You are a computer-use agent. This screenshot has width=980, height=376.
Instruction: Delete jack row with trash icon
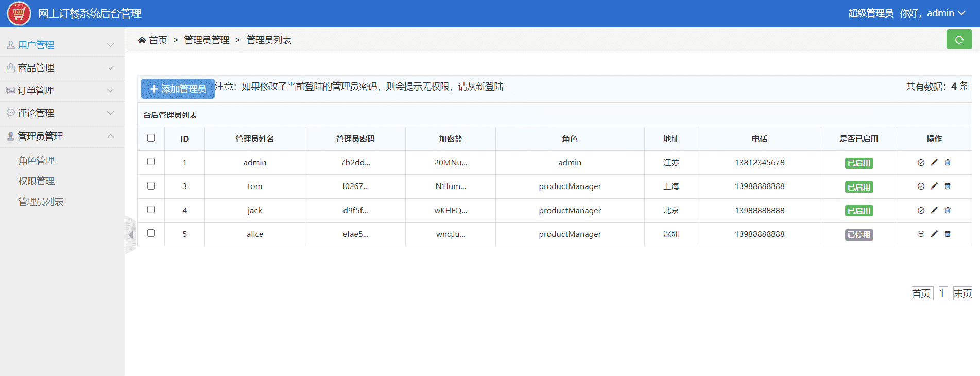point(948,210)
